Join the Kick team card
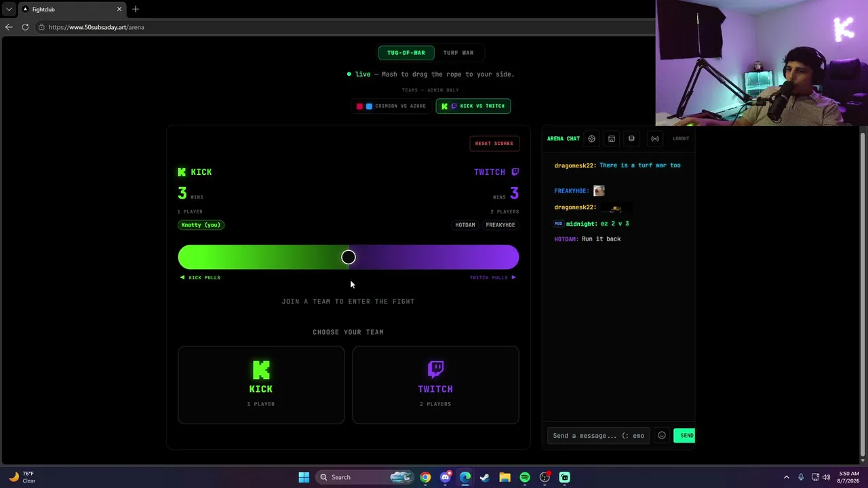 261,385
